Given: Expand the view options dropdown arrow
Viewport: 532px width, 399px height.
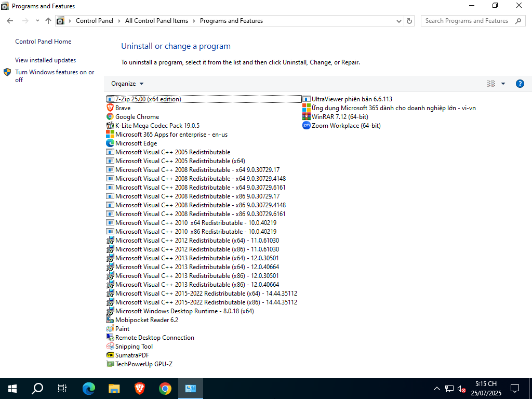Looking at the screenshot, I should point(503,84).
